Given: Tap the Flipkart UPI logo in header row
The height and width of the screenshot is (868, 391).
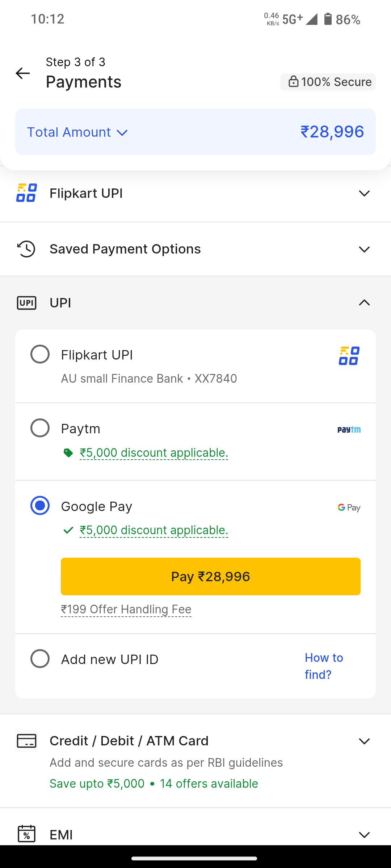Looking at the screenshot, I should point(26,193).
